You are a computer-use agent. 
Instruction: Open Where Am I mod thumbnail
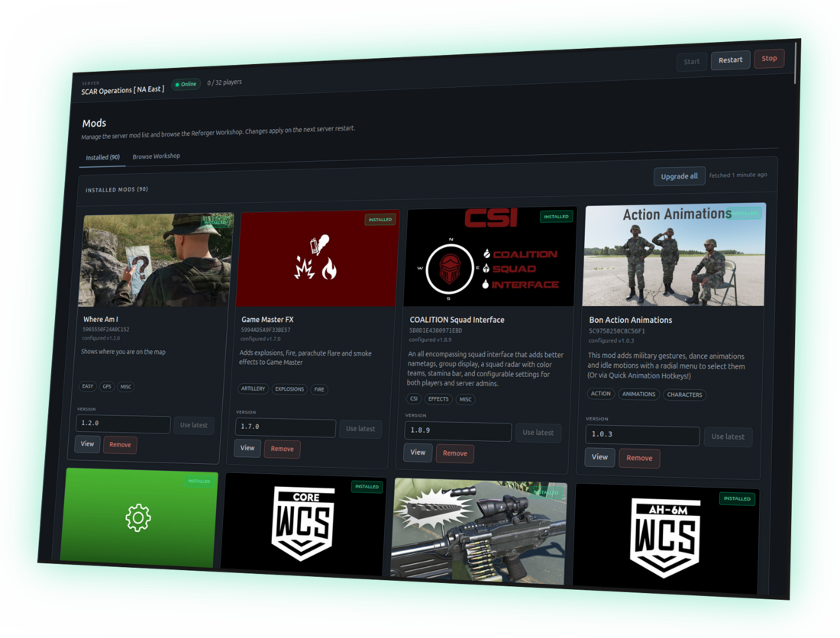[x=156, y=260]
